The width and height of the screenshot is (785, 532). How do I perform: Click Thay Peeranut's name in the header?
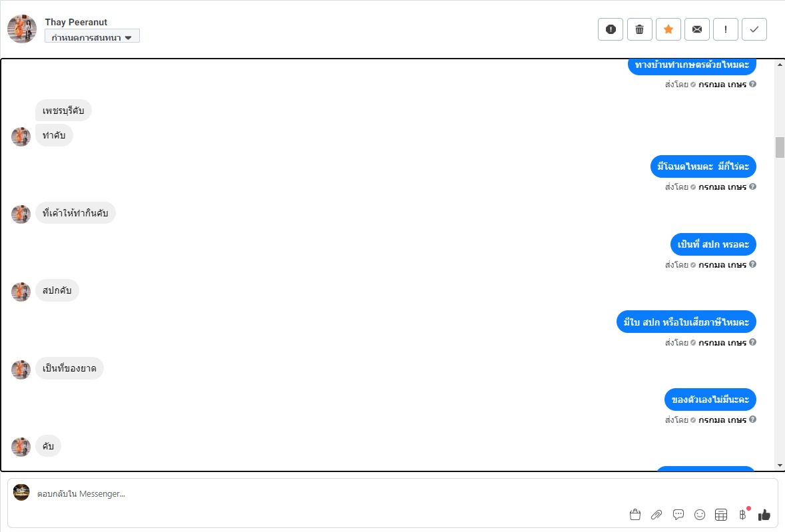(76, 22)
